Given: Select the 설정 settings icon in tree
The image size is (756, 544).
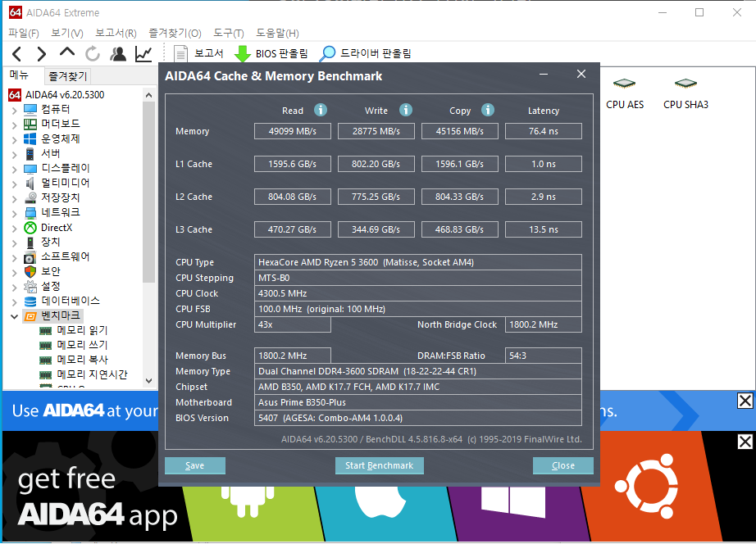Looking at the screenshot, I should [30, 287].
